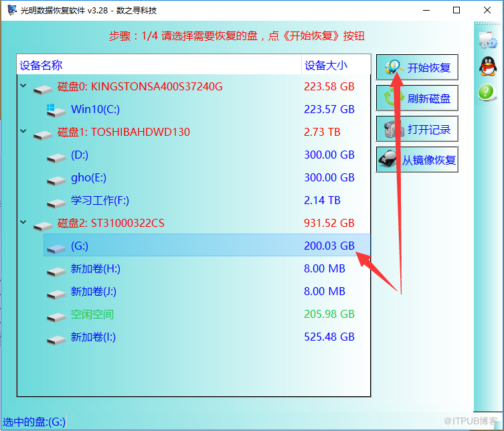Minimize the recovery software window
This screenshot has width=504, height=431.
426,10
